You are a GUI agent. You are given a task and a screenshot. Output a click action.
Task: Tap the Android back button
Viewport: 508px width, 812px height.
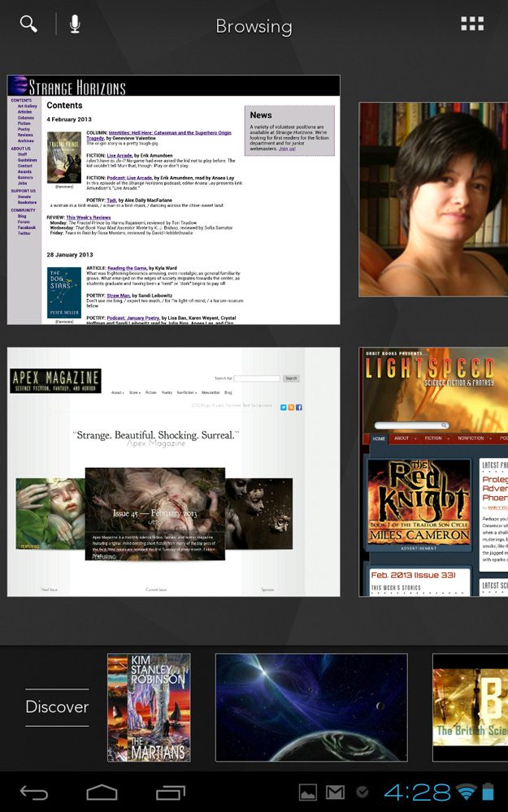34,793
